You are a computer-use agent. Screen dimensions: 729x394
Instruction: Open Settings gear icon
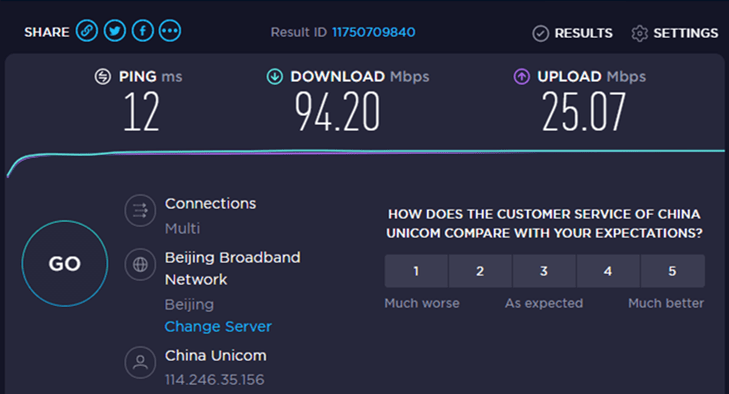point(640,33)
